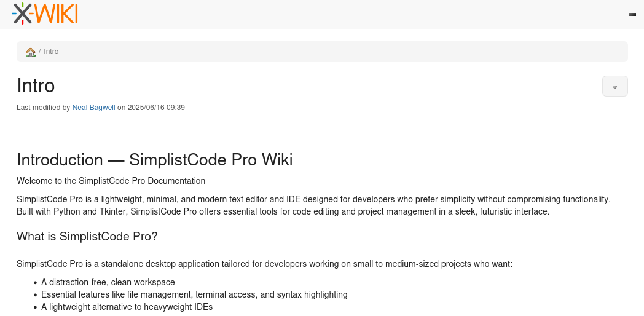Click the "A lightweight alternative to heavyweight IDEs" bullet
Viewport: 644px width, 316px height.
coord(127,307)
